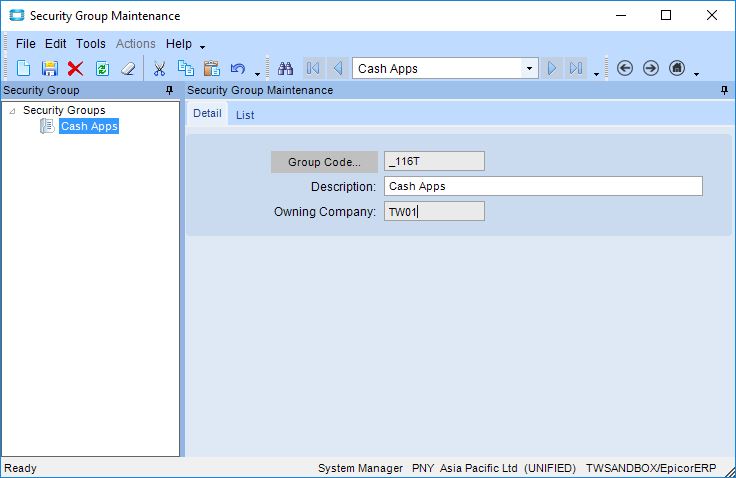
Task: Paste from the clipboard icon
Action: click(212, 69)
